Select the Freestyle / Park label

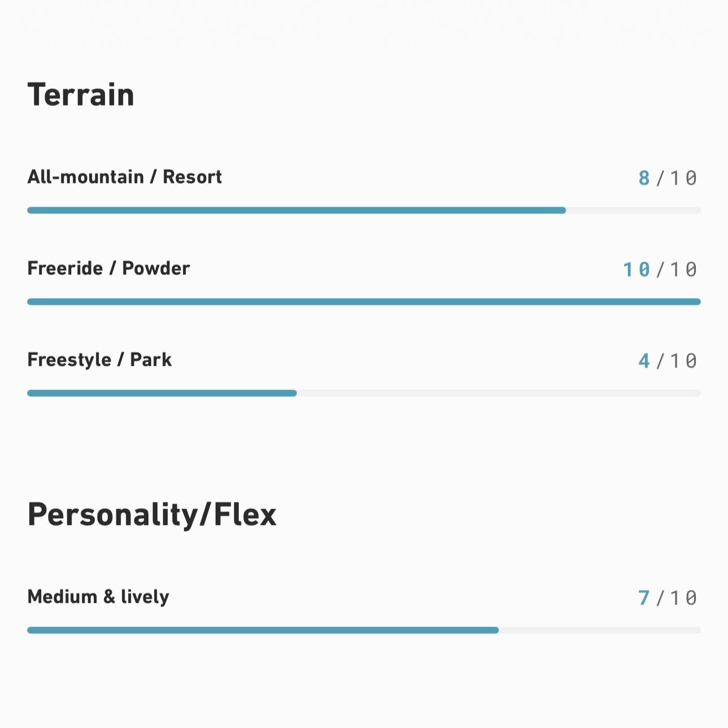99,360
